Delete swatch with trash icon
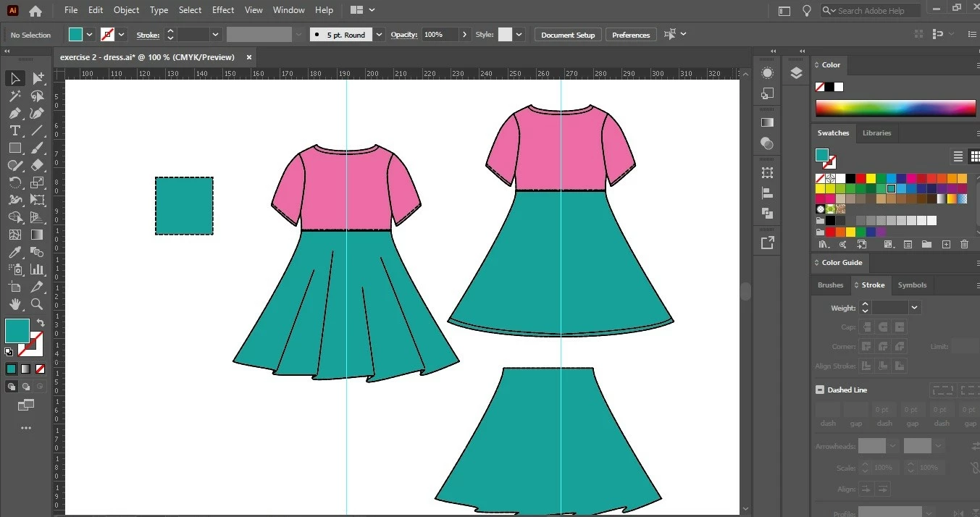 tap(964, 245)
